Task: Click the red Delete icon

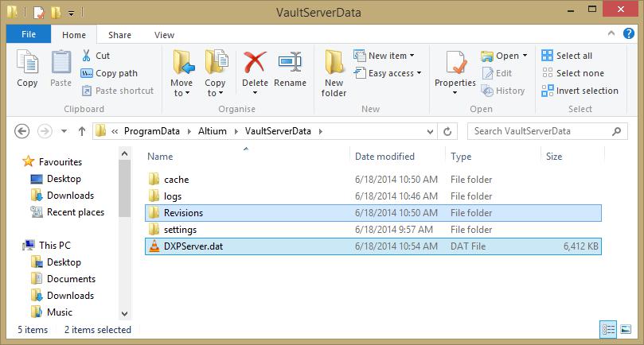Action: 255,63
